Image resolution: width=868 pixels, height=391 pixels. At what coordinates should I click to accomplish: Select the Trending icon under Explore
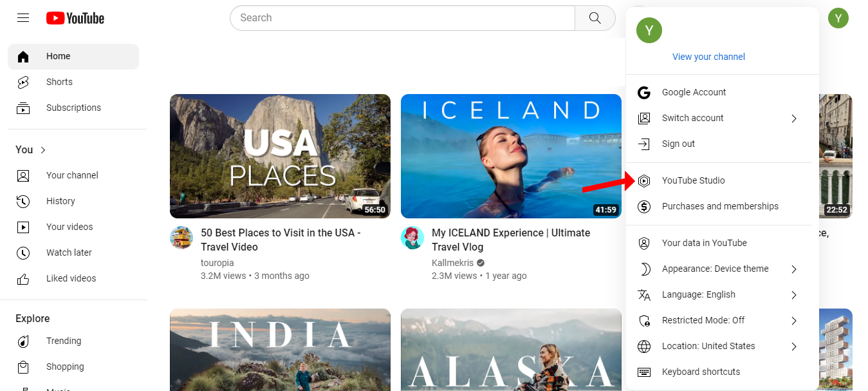pyautogui.click(x=23, y=341)
